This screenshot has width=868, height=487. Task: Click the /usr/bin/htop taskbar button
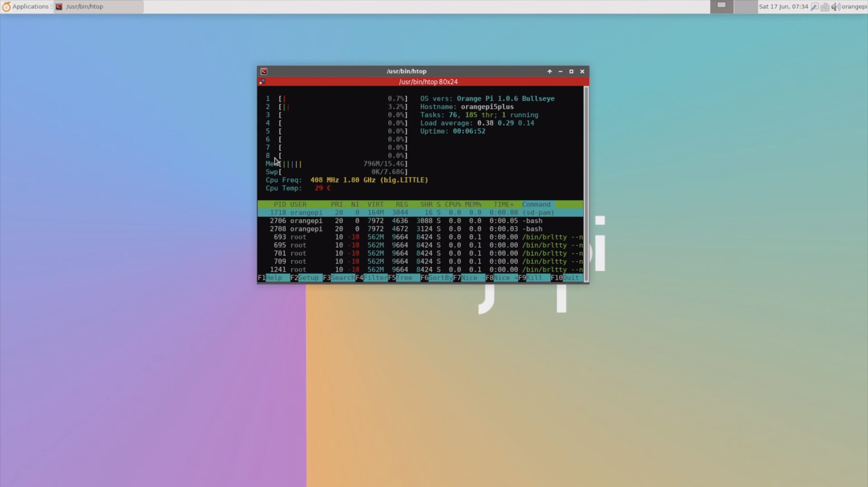[98, 6]
